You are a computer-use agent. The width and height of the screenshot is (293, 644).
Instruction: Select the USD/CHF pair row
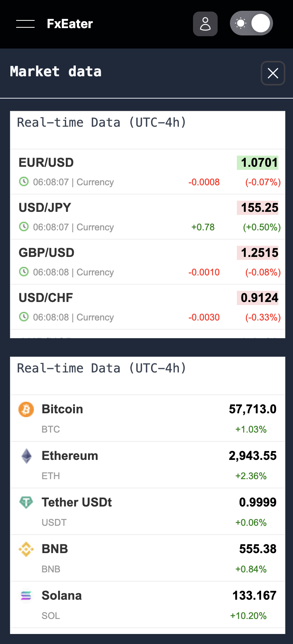148,307
